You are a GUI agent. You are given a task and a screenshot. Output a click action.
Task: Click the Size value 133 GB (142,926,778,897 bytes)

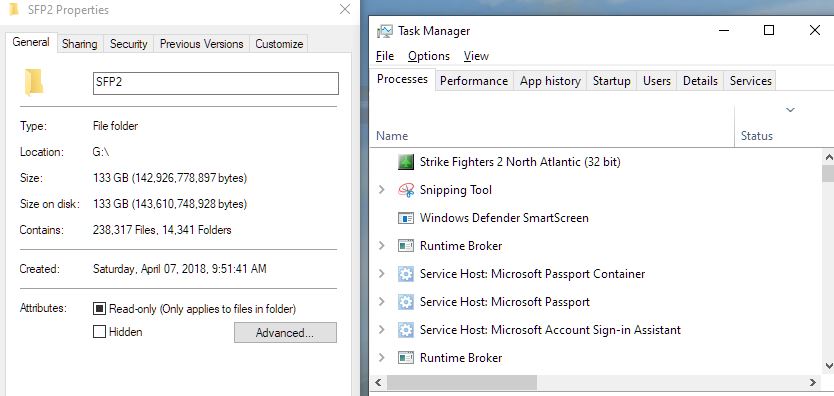tap(170, 178)
